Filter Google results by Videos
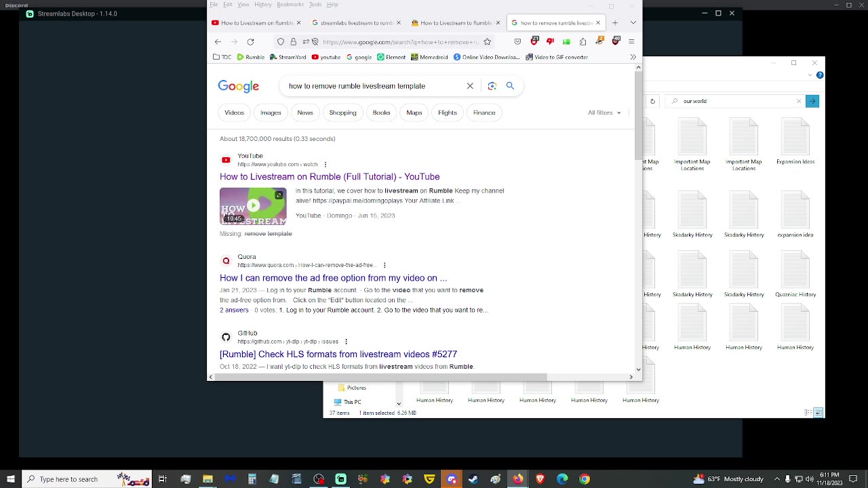The width and height of the screenshot is (868, 488). pyautogui.click(x=235, y=113)
